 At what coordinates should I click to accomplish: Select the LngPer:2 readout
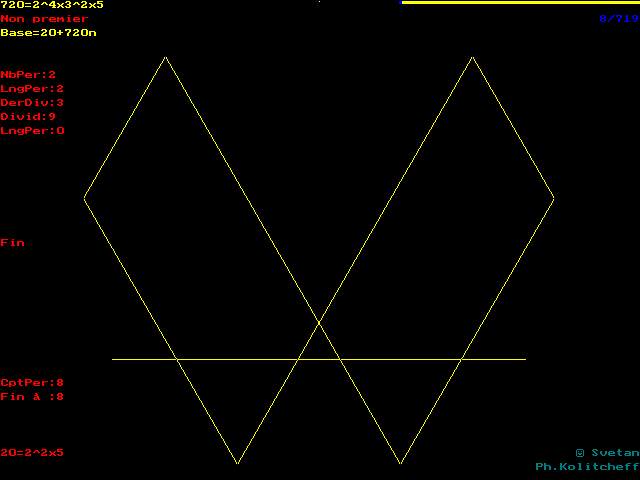32,89
